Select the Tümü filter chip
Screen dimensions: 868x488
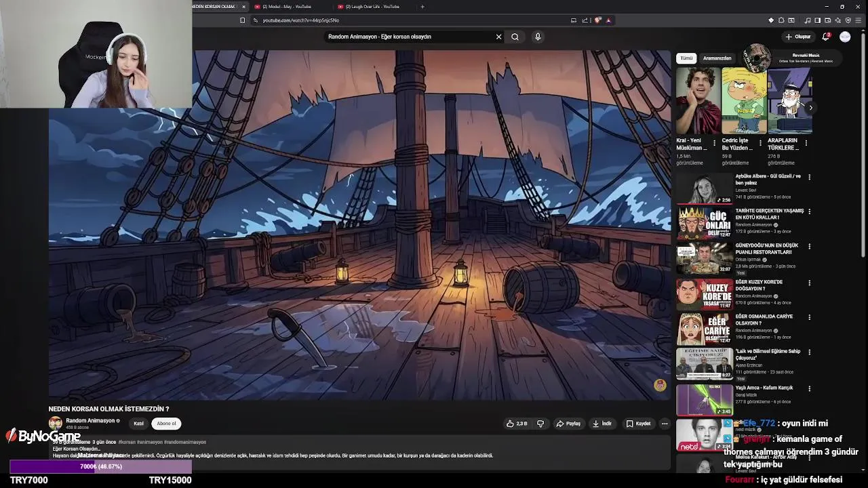(686, 58)
